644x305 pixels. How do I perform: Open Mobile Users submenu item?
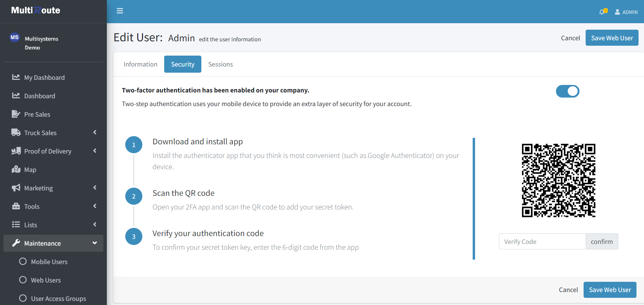53,262
